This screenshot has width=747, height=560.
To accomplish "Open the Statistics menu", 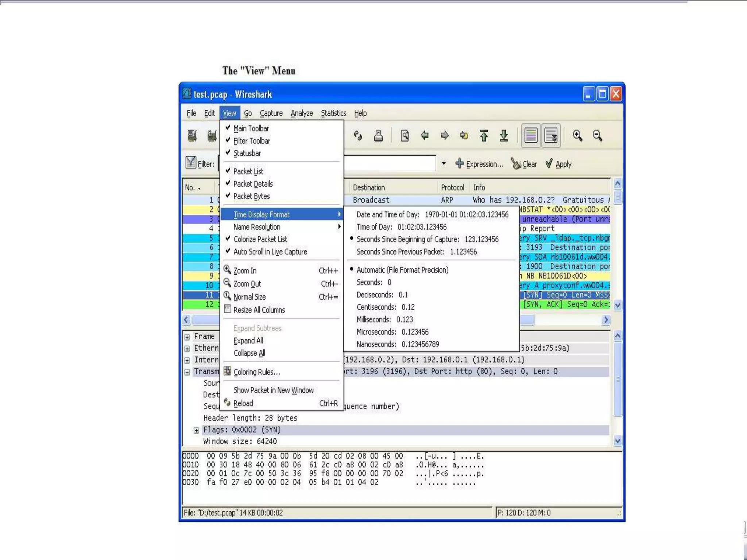I will (333, 113).
